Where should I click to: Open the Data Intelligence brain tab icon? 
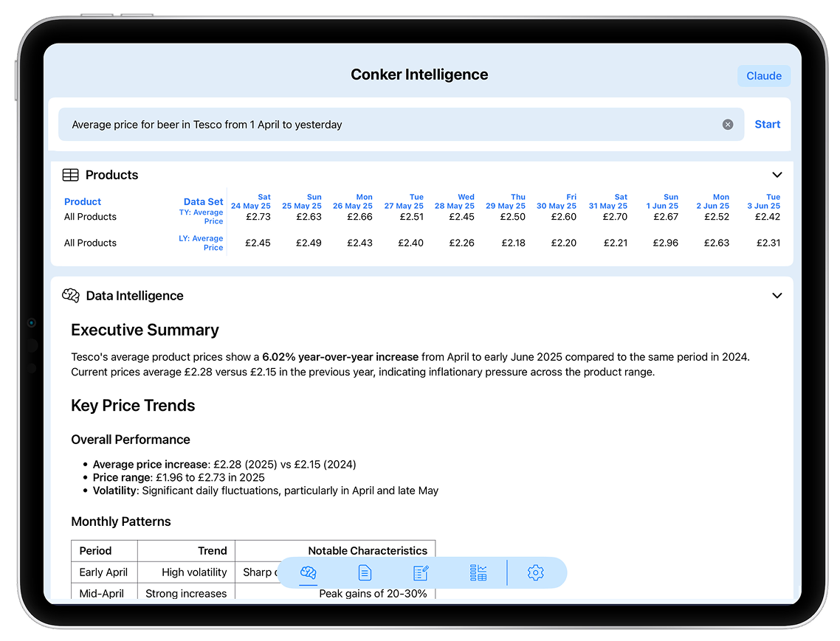pos(308,572)
